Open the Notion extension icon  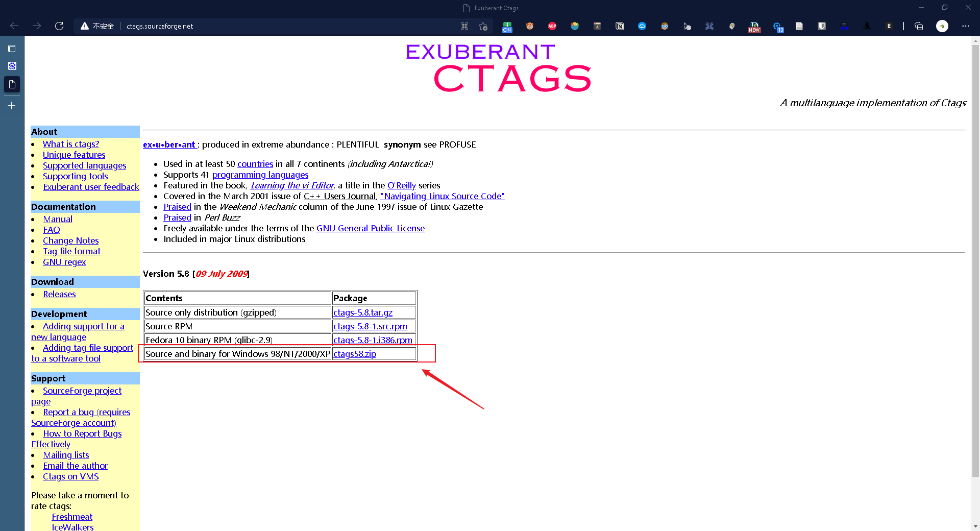click(x=620, y=26)
